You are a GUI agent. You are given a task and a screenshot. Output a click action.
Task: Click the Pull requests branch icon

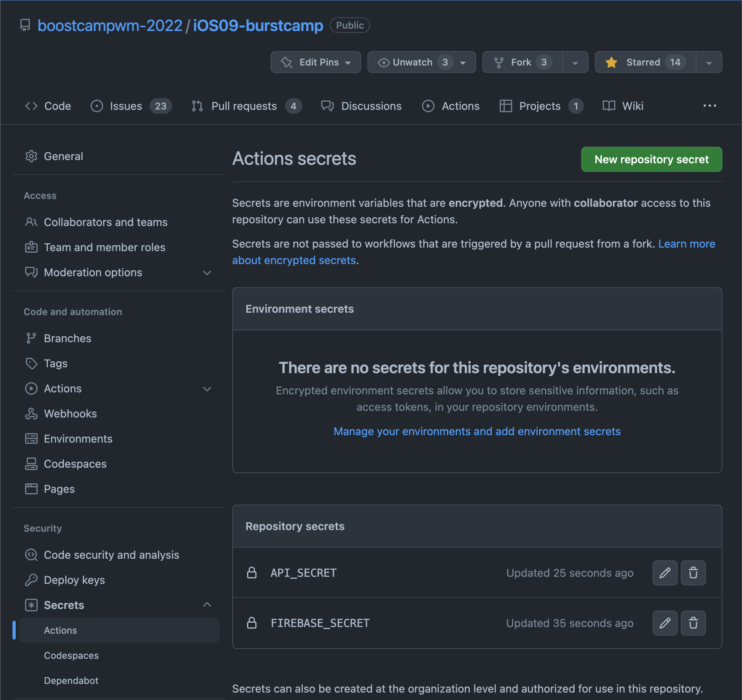197,106
